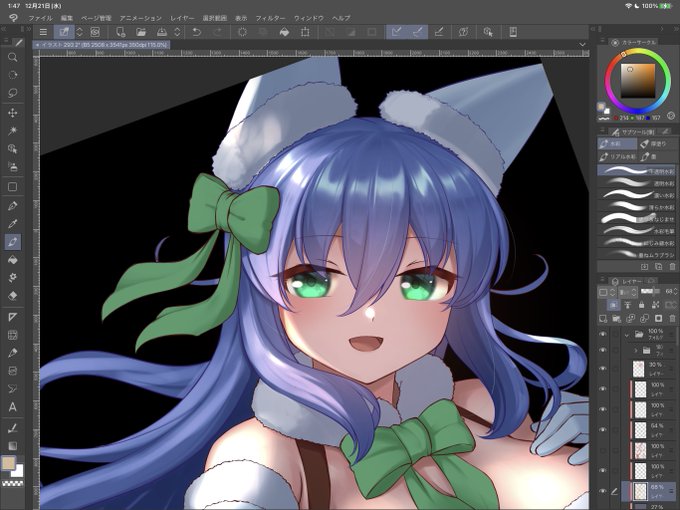This screenshot has width=680, height=510.
Task: Show the hidden 100% layer with red pattern thumbnail
Action: (602, 450)
